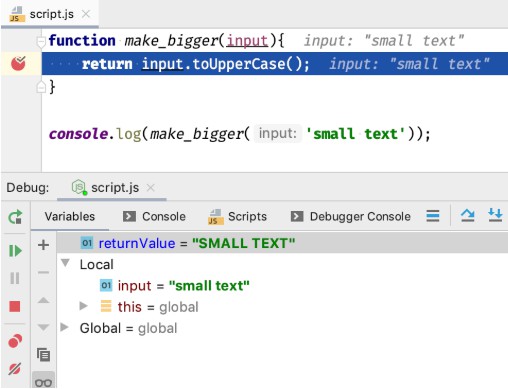
Task: Toggle breakpoint on return line gutter
Action: (x=18, y=63)
